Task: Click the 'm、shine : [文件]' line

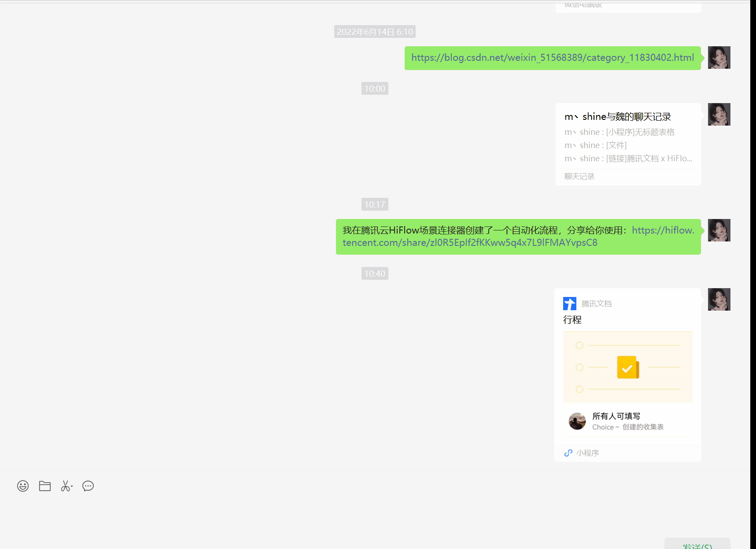Action: tap(595, 145)
